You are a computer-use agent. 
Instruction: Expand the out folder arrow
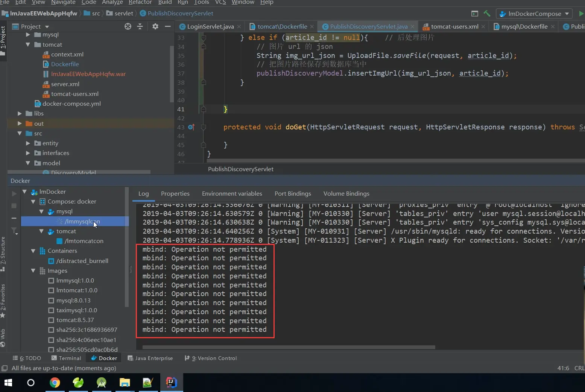(20, 123)
